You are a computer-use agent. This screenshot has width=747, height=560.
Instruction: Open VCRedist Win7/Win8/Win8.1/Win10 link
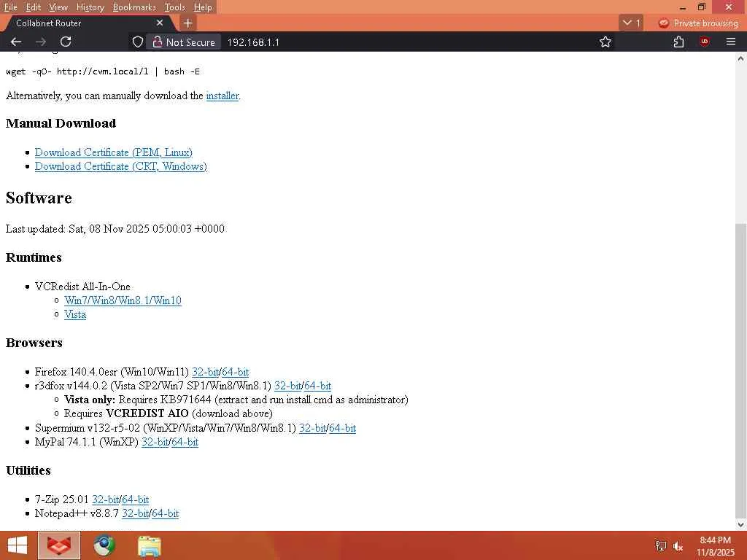pyautogui.click(x=123, y=300)
